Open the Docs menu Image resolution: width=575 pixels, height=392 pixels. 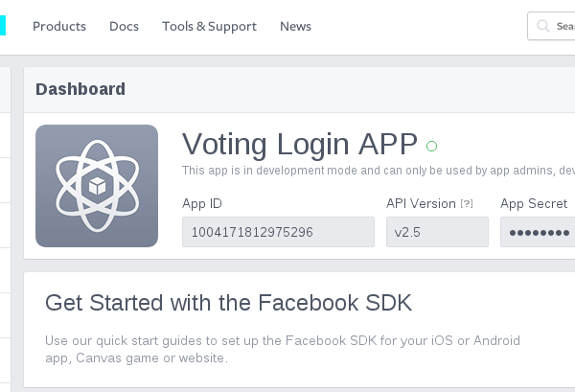124,27
